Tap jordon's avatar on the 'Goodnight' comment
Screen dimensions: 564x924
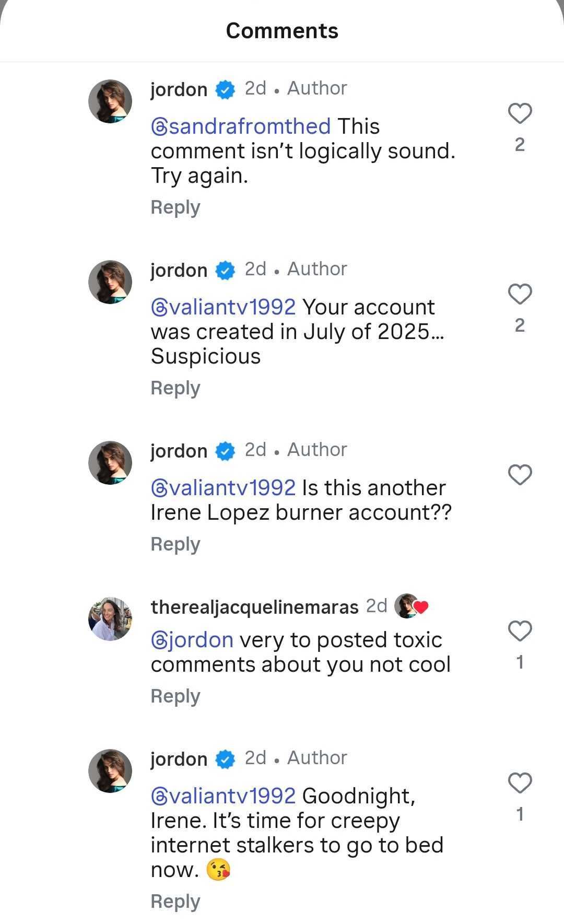tap(110, 771)
